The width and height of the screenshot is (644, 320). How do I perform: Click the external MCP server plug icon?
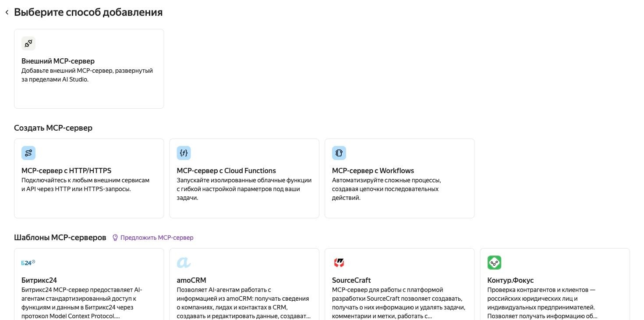pos(28,43)
